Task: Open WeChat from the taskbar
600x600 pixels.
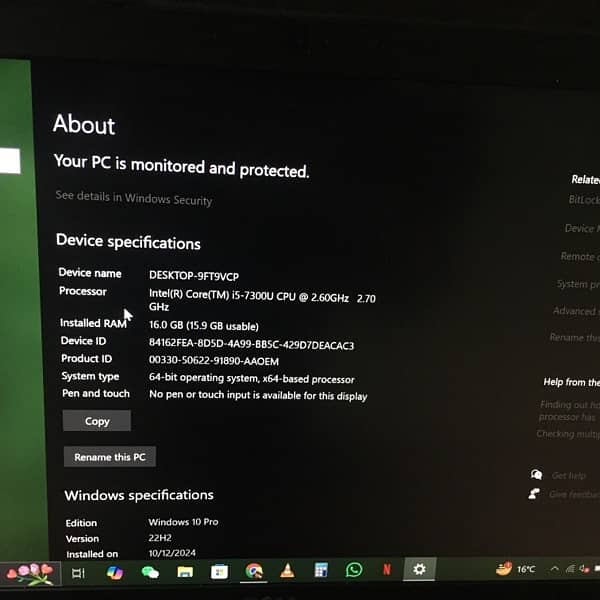Action: pyautogui.click(x=150, y=573)
